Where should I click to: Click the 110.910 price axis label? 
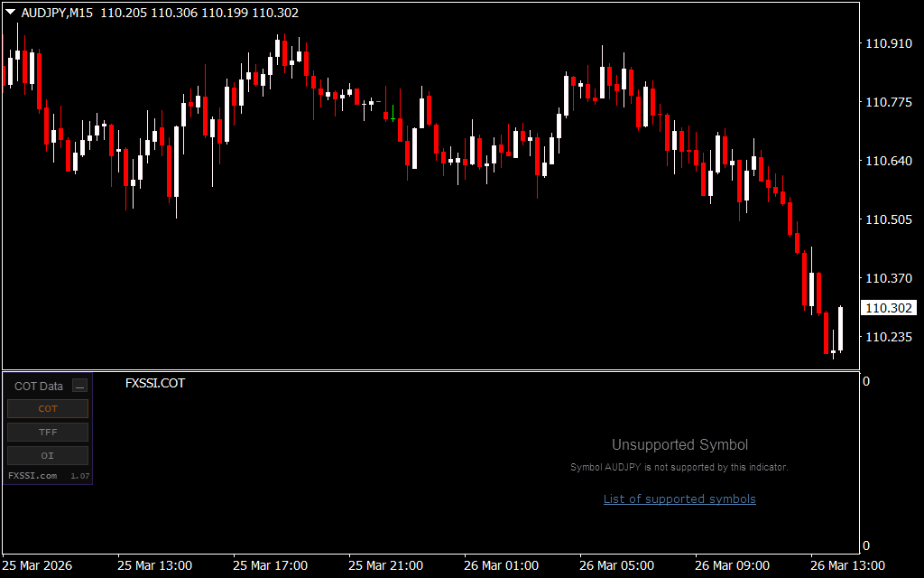(x=888, y=43)
